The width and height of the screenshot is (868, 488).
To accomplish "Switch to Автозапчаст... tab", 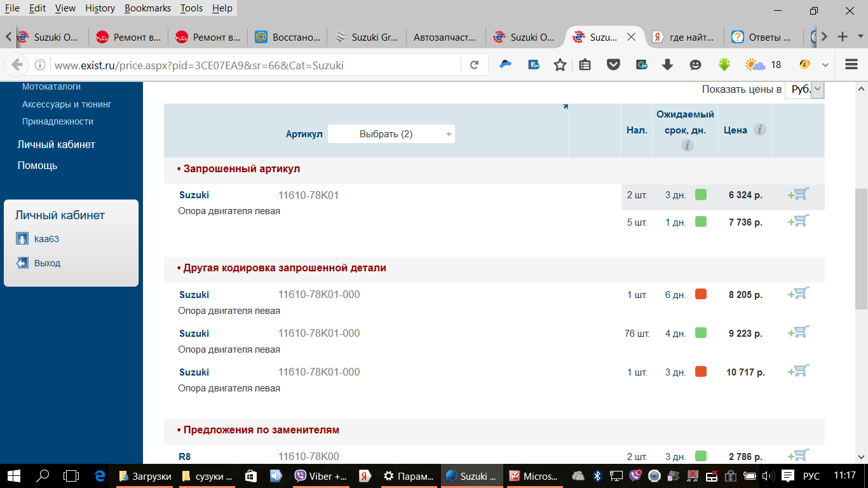I will 445,37.
